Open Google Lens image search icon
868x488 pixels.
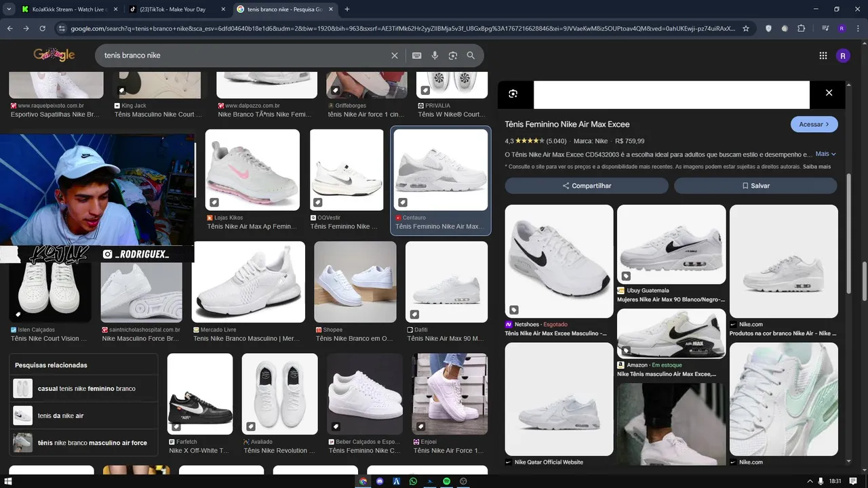(x=453, y=56)
